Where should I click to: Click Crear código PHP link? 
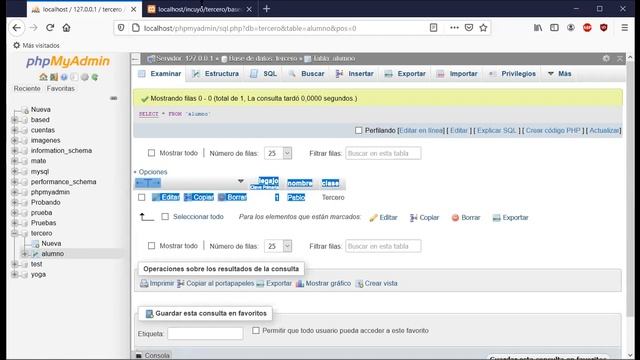click(553, 131)
